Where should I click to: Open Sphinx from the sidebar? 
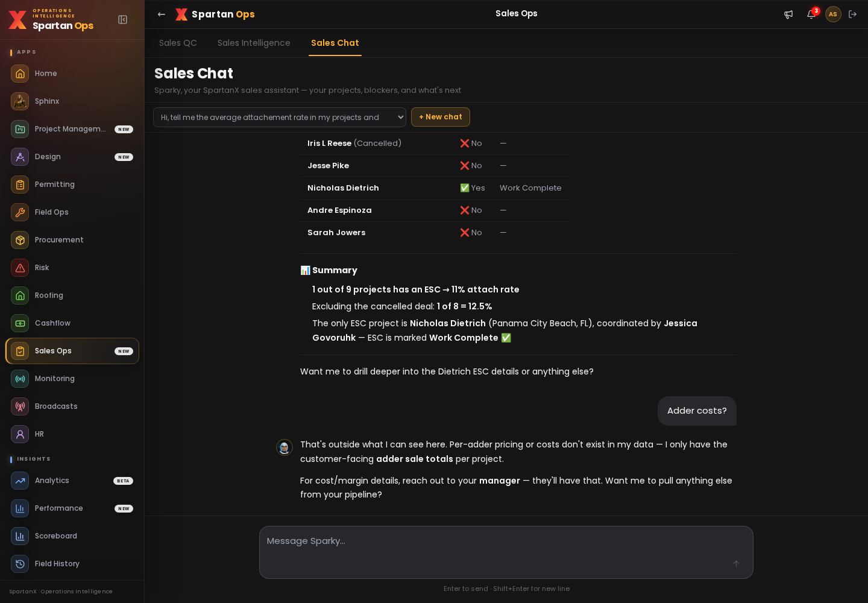[72, 101]
